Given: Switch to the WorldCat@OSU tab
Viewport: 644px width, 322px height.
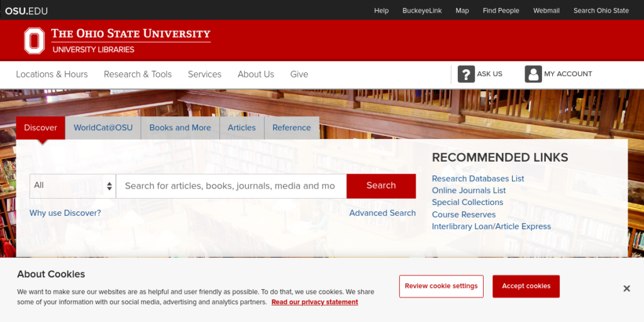Looking at the screenshot, I should point(103,128).
